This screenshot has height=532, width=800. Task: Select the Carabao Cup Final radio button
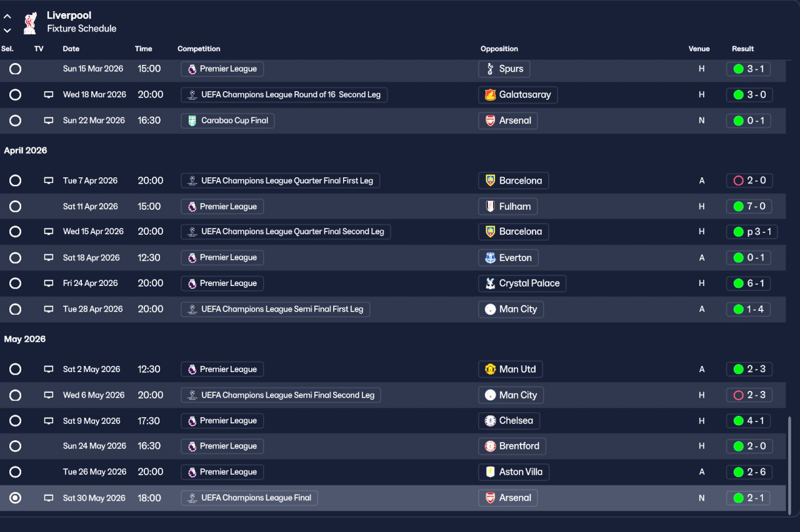15,121
